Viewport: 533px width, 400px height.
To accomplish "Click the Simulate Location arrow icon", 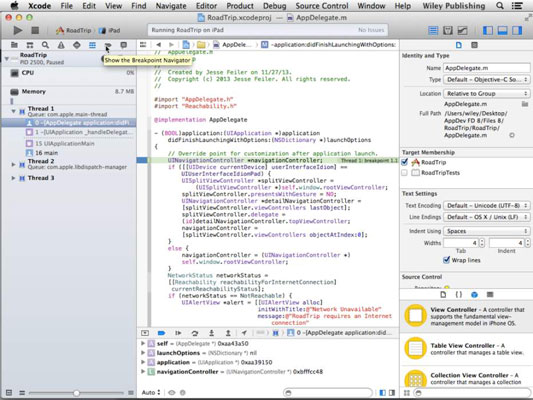I will [244, 333].
